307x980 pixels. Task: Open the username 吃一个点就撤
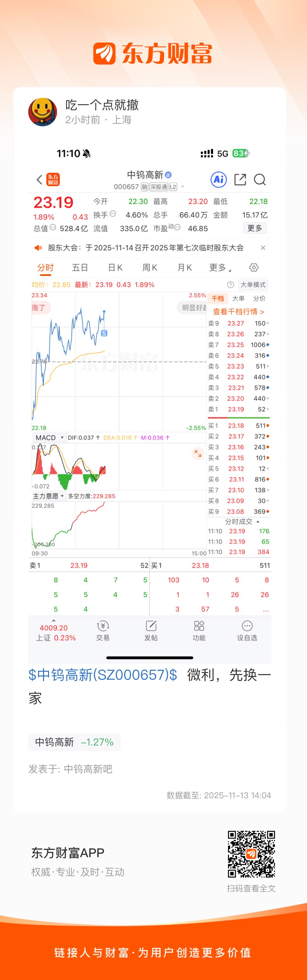tap(102, 105)
